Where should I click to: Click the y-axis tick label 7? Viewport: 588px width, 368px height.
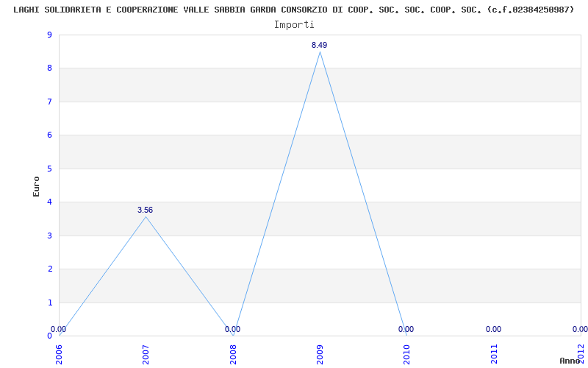(x=49, y=102)
